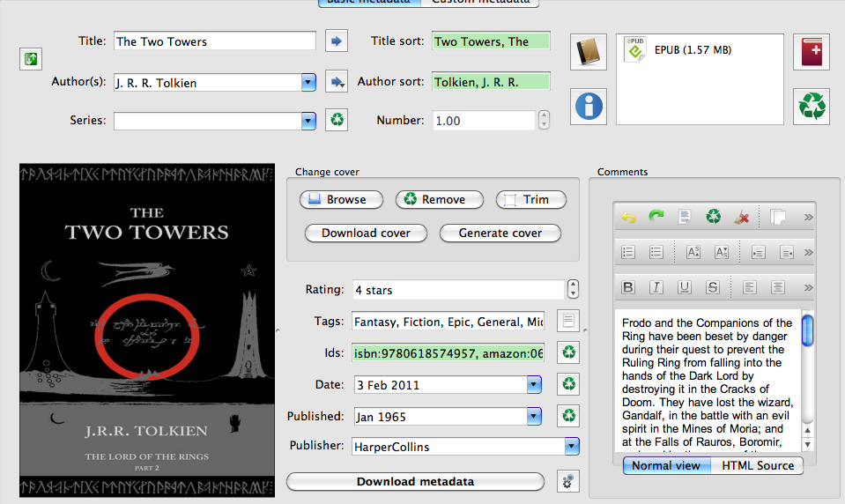Decrease indent in comments editor
The width and height of the screenshot is (845, 504).
click(x=786, y=252)
